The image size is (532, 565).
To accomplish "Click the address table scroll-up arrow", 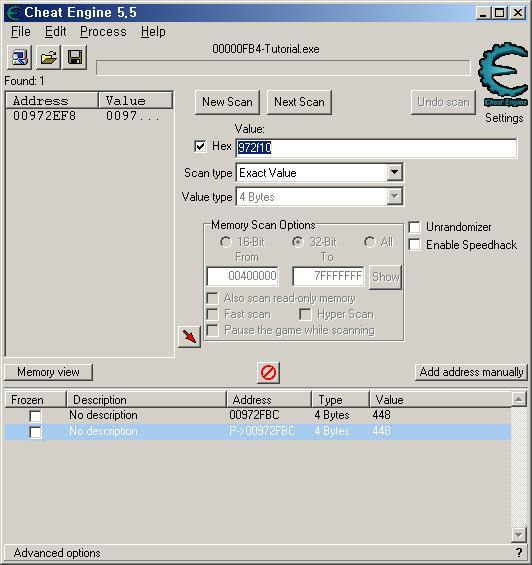I will click(x=519, y=399).
